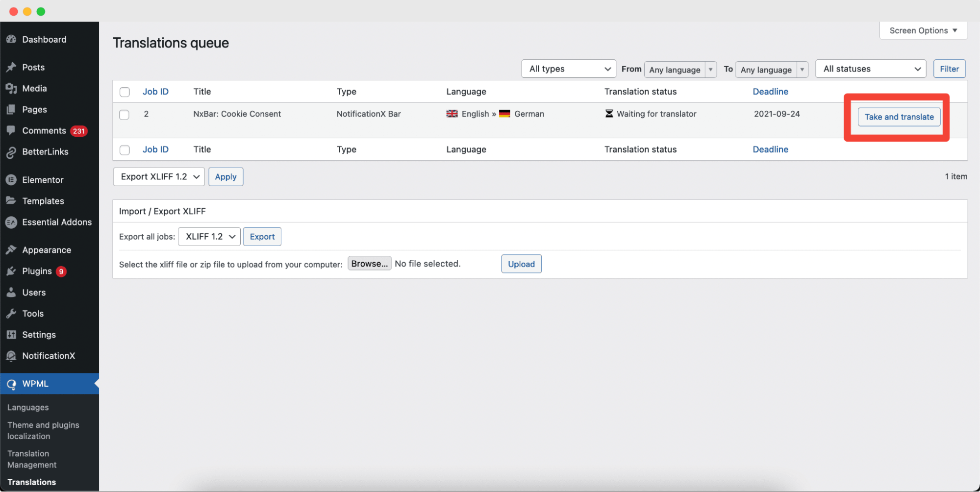
Task: Expand the Screen Options panel
Action: pyautogui.click(x=923, y=30)
